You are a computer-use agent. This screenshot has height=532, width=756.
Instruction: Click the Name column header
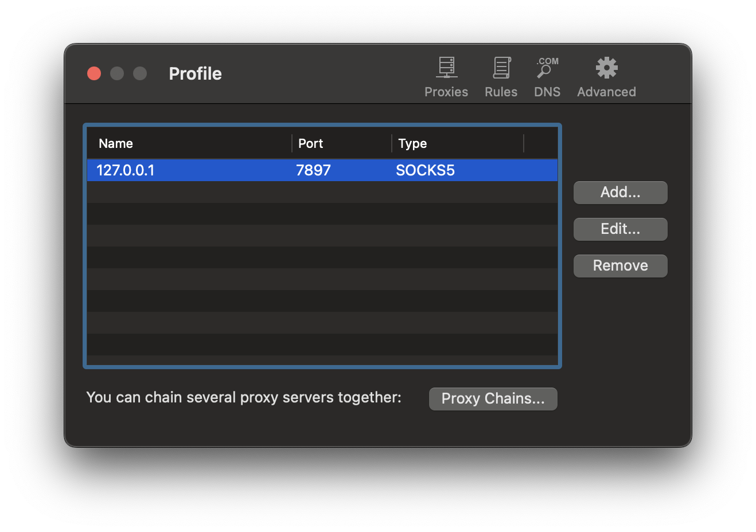(116, 143)
